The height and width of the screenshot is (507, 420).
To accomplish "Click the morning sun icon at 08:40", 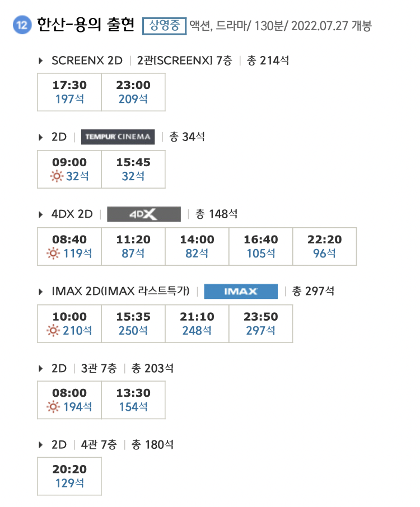I will pos(53,253).
